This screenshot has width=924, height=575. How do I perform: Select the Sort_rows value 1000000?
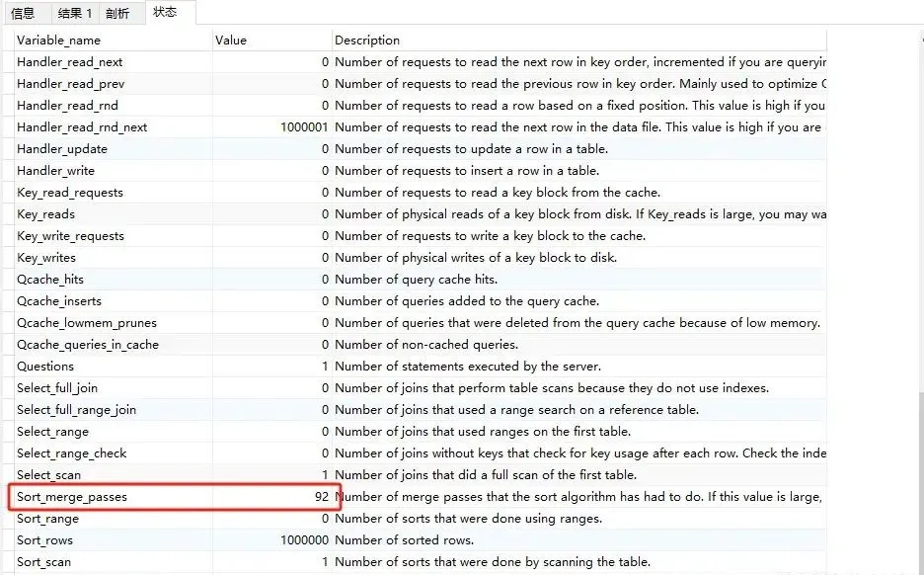click(304, 540)
